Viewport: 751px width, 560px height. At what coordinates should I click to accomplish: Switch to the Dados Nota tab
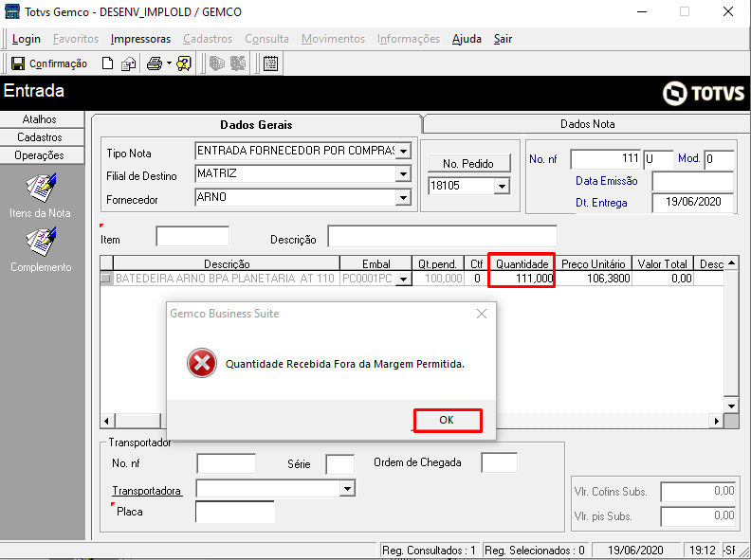587,124
